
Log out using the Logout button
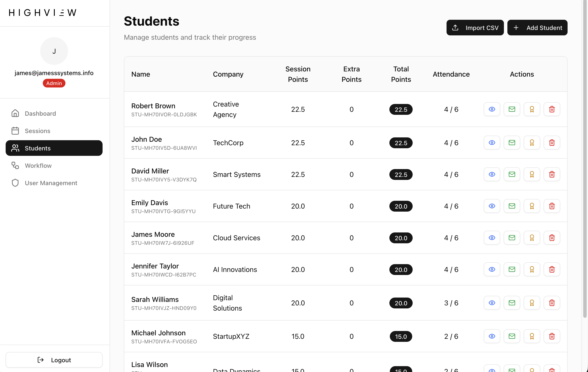(x=54, y=360)
